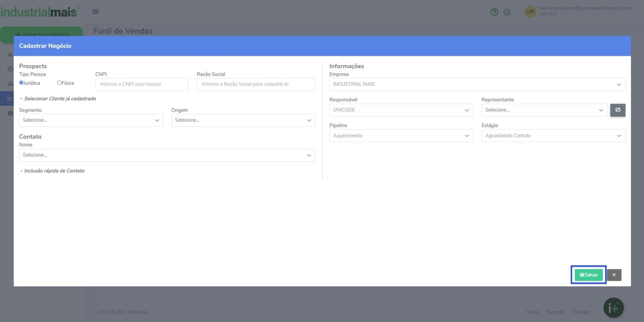The height and width of the screenshot is (322, 644).
Task: Click the help question mark icon
Action: click(x=494, y=12)
